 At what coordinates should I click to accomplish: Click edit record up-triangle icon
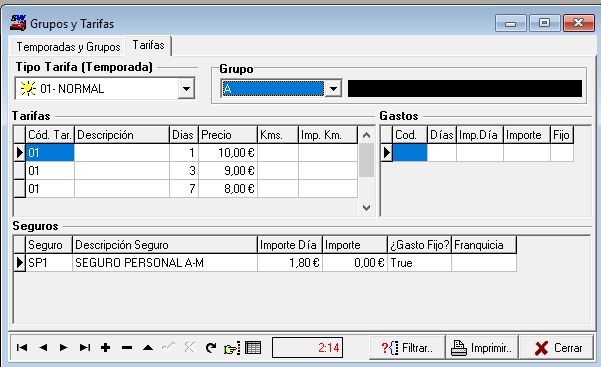coord(148,348)
